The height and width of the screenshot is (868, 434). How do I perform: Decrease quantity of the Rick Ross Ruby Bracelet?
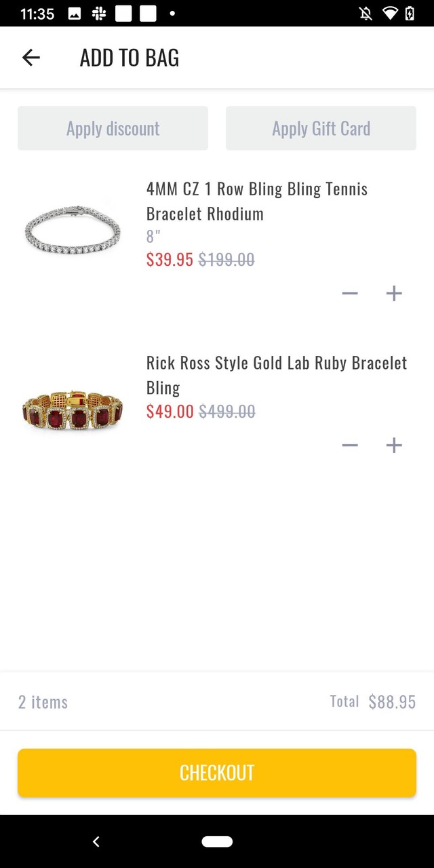pos(350,445)
